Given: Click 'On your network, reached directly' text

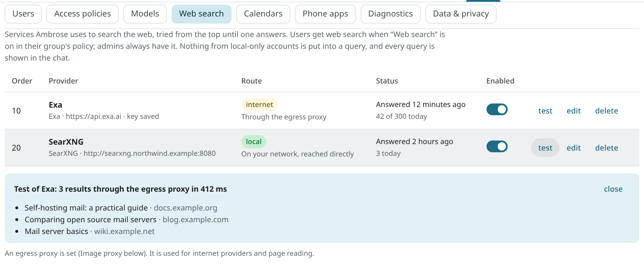Looking at the screenshot, I should [298, 154].
